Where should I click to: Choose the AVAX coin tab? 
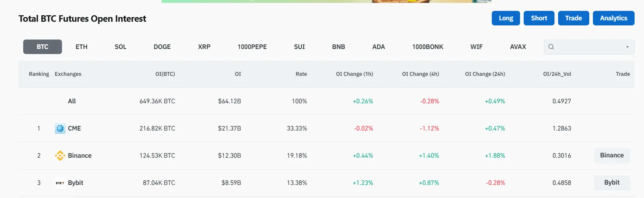(518, 47)
